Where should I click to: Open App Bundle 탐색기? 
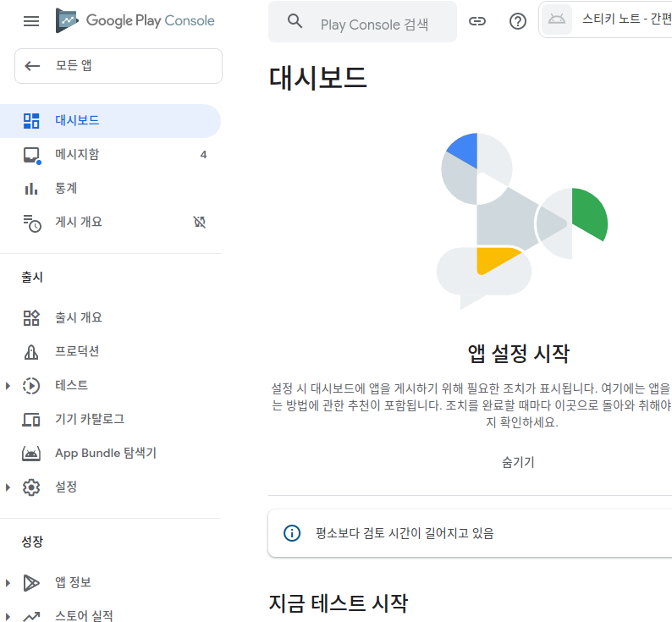coord(110,454)
